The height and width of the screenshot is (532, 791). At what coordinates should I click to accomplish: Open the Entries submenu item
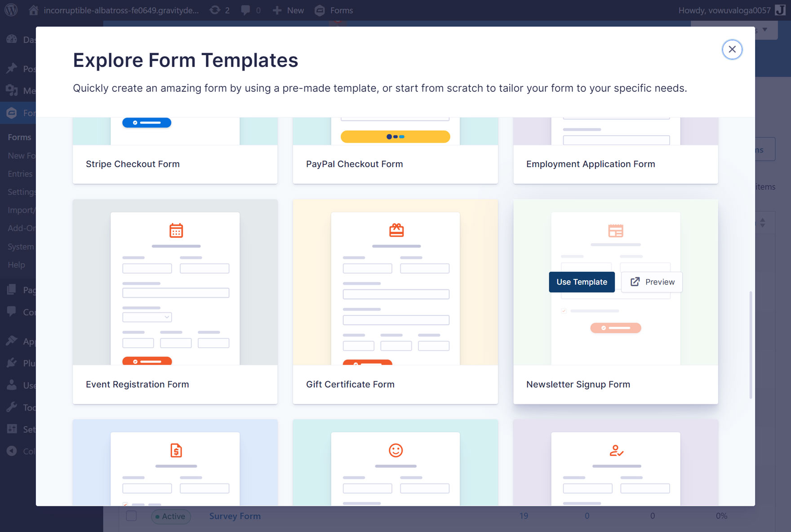[x=20, y=173]
